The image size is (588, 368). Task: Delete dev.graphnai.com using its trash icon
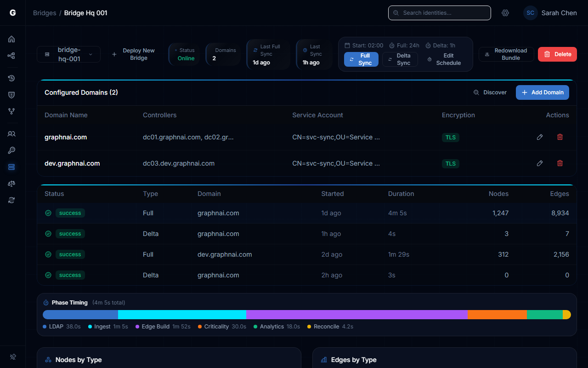[x=560, y=163]
